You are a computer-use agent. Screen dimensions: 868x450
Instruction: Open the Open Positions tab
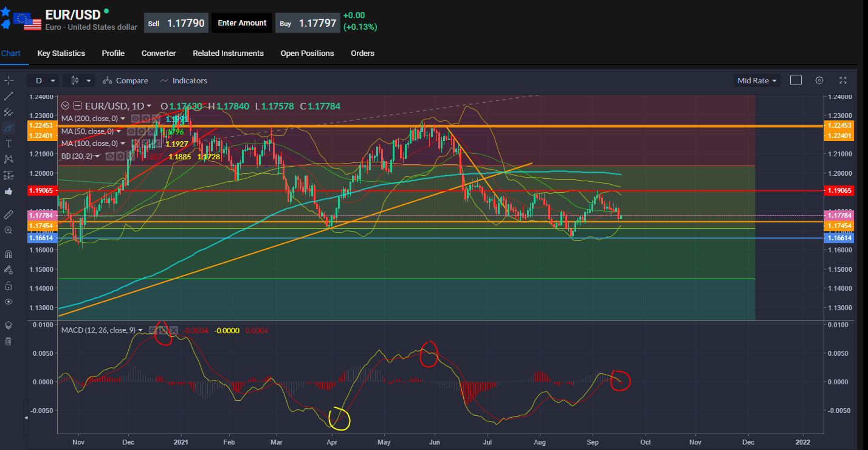click(x=307, y=54)
